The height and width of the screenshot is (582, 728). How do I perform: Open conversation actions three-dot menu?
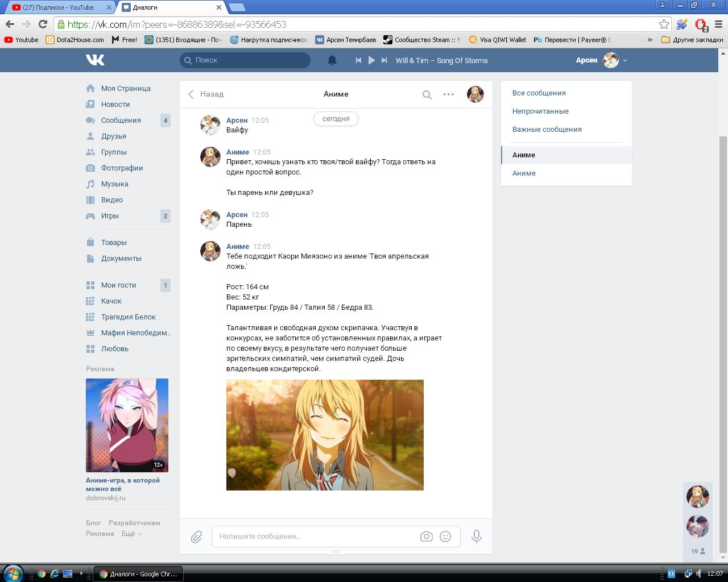449,94
